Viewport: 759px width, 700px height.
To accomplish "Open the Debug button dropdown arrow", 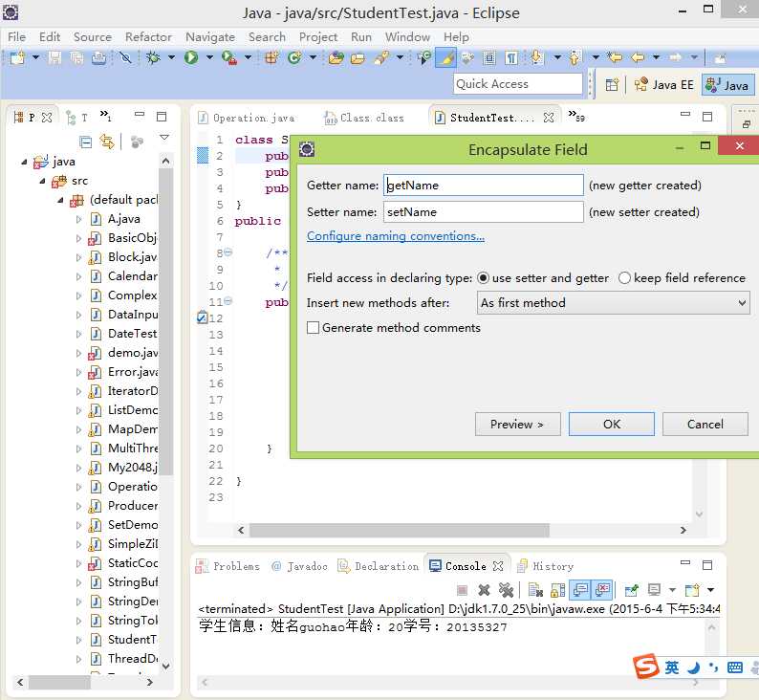I will [171, 58].
